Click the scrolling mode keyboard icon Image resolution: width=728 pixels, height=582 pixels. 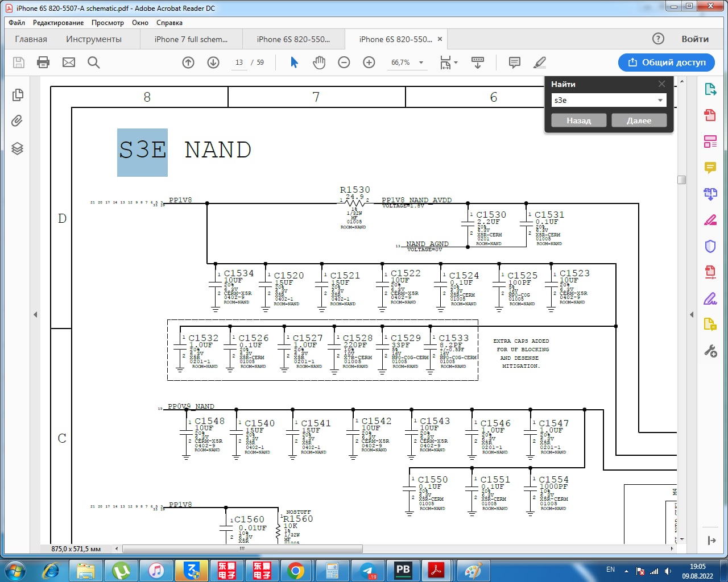(478, 63)
